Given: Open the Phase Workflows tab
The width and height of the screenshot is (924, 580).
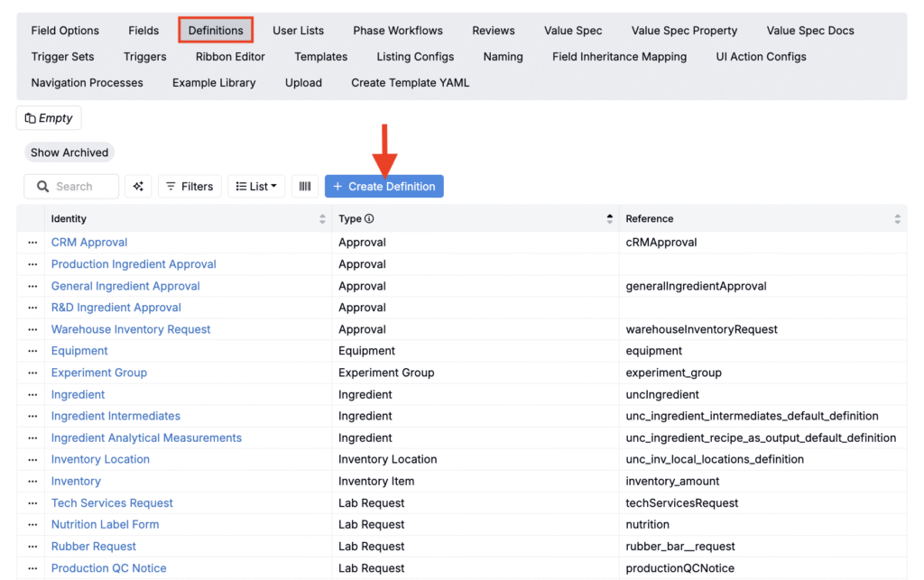Looking at the screenshot, I should pos(398,31).
